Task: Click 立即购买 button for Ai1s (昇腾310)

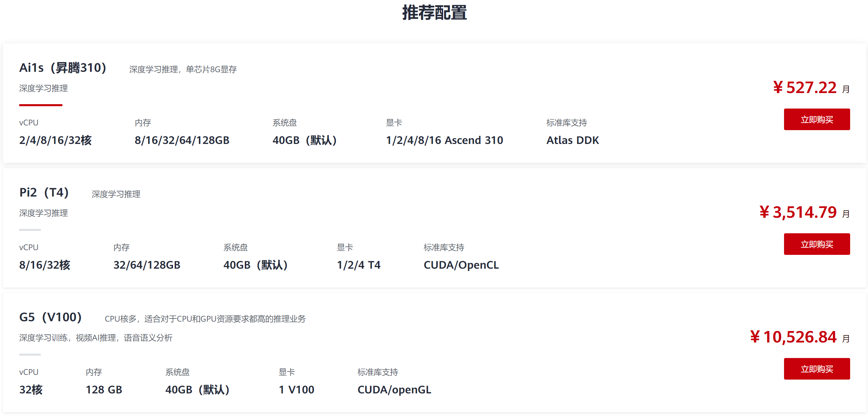Action: click(816, 119)
